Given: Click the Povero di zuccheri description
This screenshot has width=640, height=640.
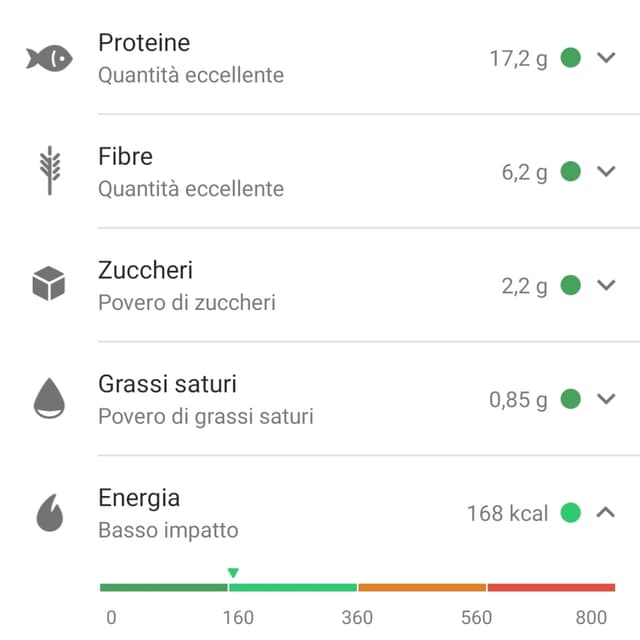Looking at the screenshot, I should click(187, 303).
